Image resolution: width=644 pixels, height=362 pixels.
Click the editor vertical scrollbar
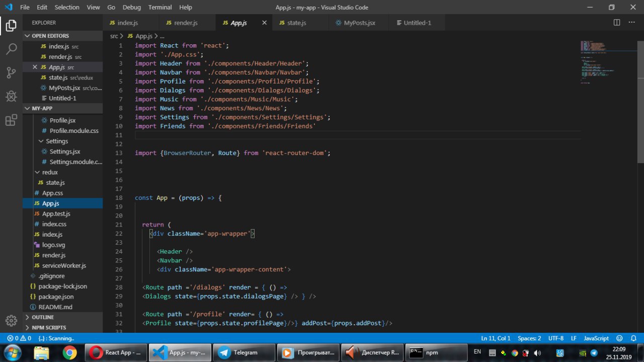[x=640, y=101]
